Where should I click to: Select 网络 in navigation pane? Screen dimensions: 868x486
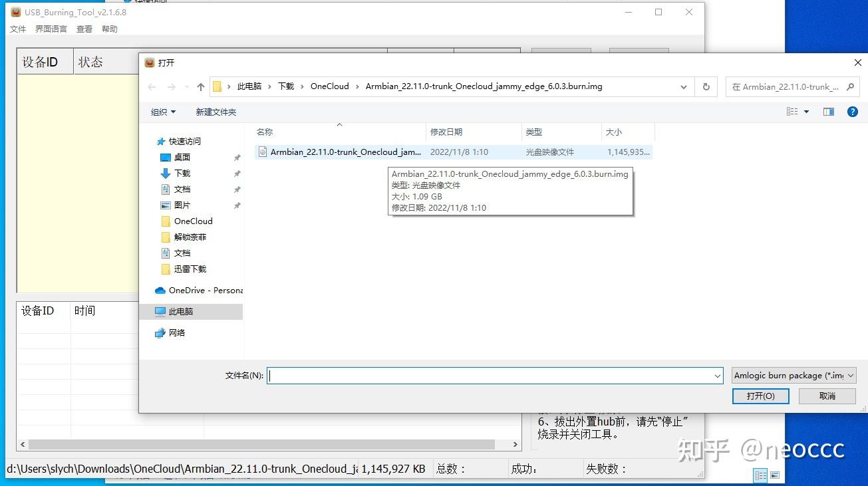(170, 332)
